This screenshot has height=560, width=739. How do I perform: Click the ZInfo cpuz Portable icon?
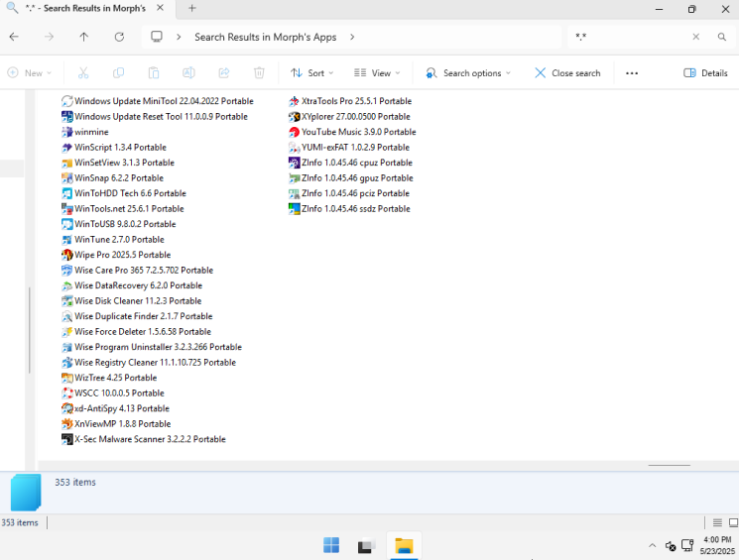[x=294, y=163]
